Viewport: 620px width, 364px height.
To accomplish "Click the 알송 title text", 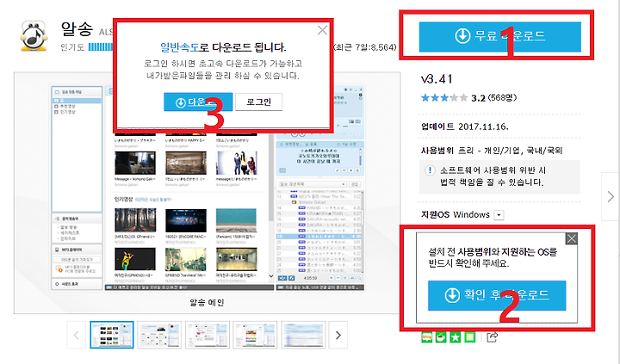I will click(x=77, y=29).
